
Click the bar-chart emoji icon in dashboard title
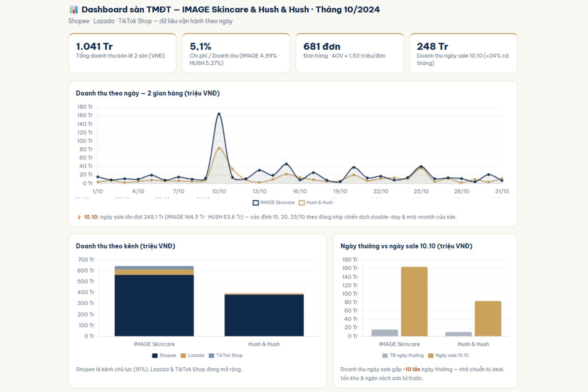coord(73,9)
